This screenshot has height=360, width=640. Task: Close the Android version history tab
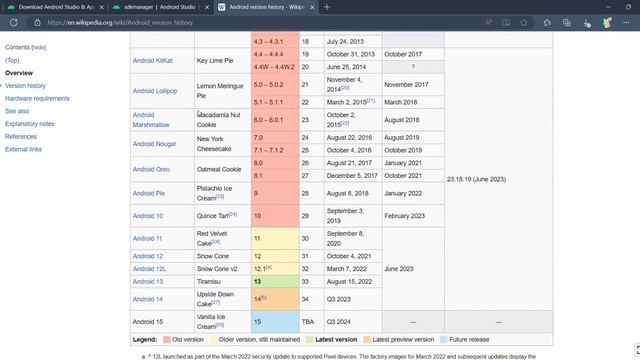tap(312, 7)
